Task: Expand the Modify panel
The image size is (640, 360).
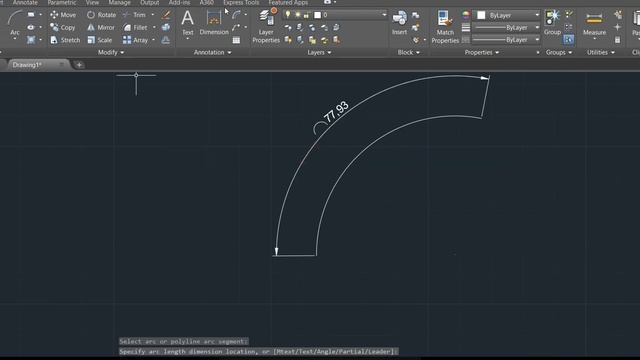Action: tap(111, 52)
